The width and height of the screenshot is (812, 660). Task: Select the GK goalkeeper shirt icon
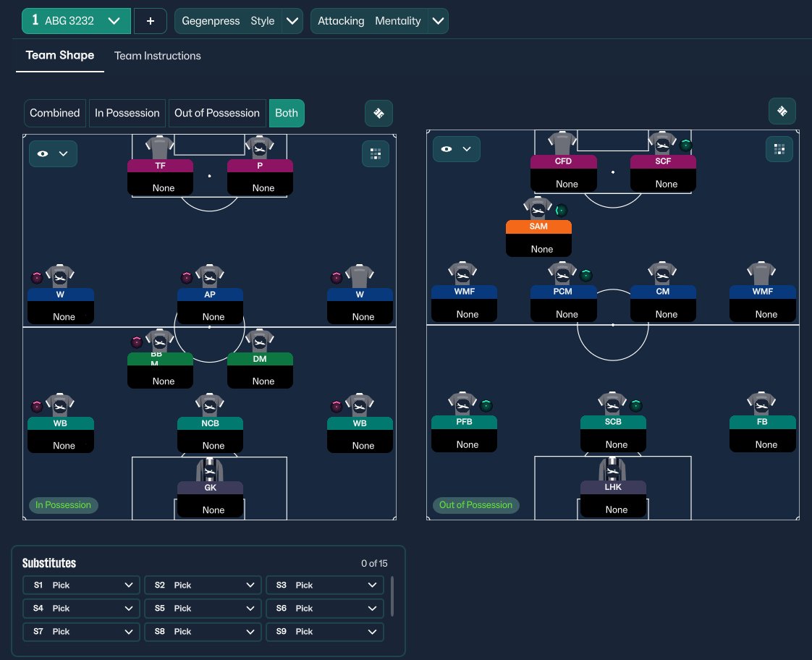210,469
